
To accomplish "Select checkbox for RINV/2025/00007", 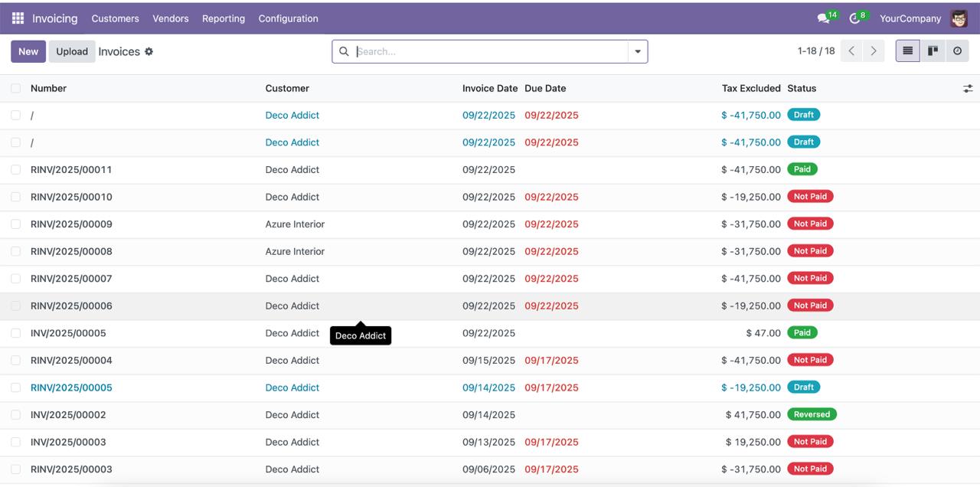I will 15,279.
